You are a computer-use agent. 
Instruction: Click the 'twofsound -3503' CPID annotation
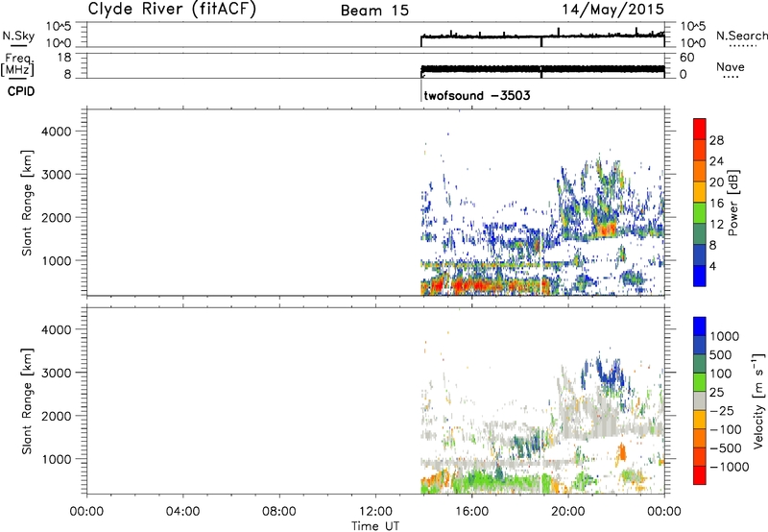tap(477, 95)
